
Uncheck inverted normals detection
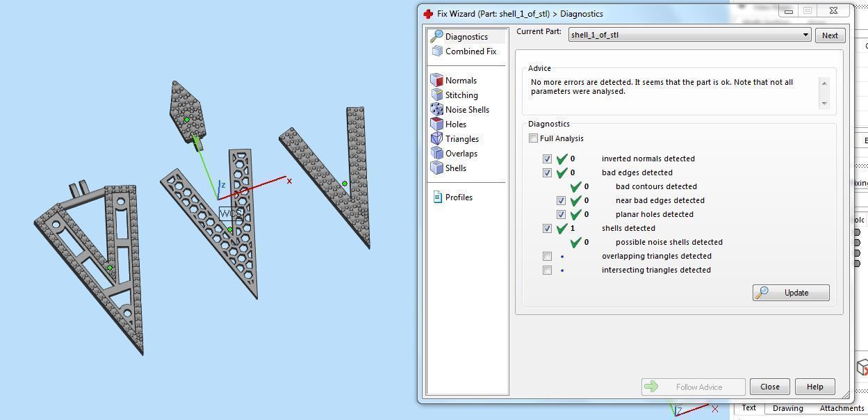(x=547, y=159)
